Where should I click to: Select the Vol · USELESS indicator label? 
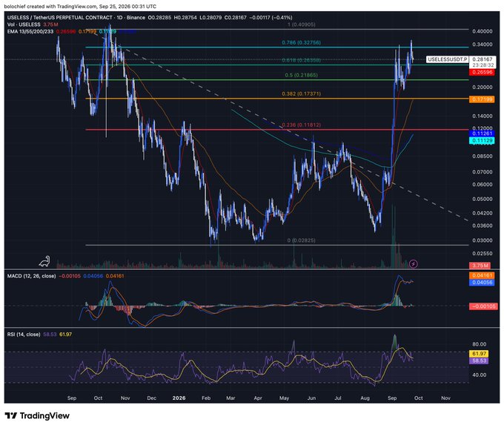[x=24, y=24]
